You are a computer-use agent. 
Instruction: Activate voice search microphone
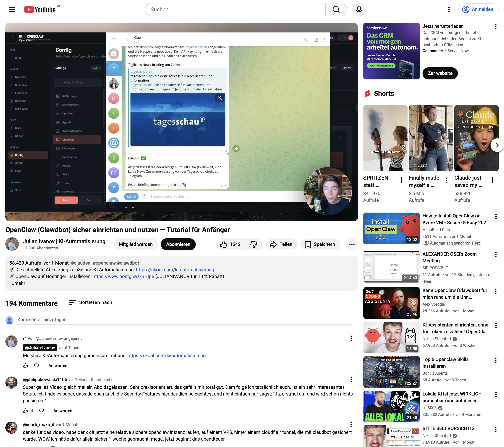(359, 9)
